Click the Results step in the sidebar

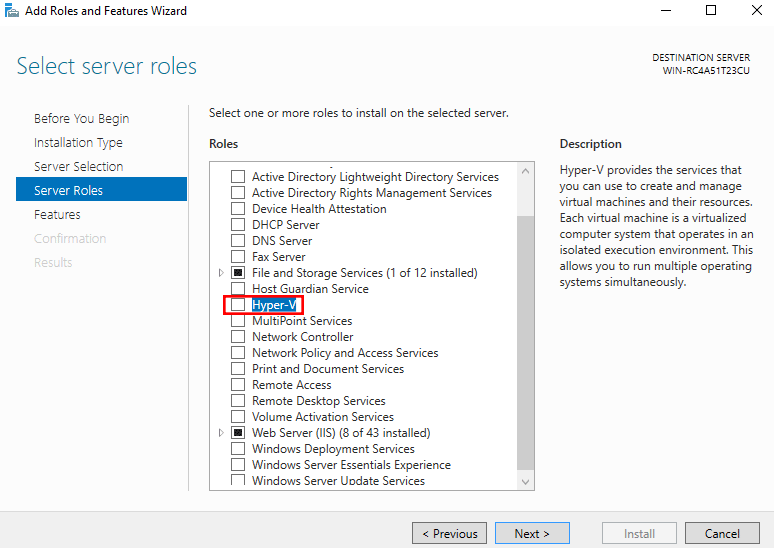tap(53, 263)
